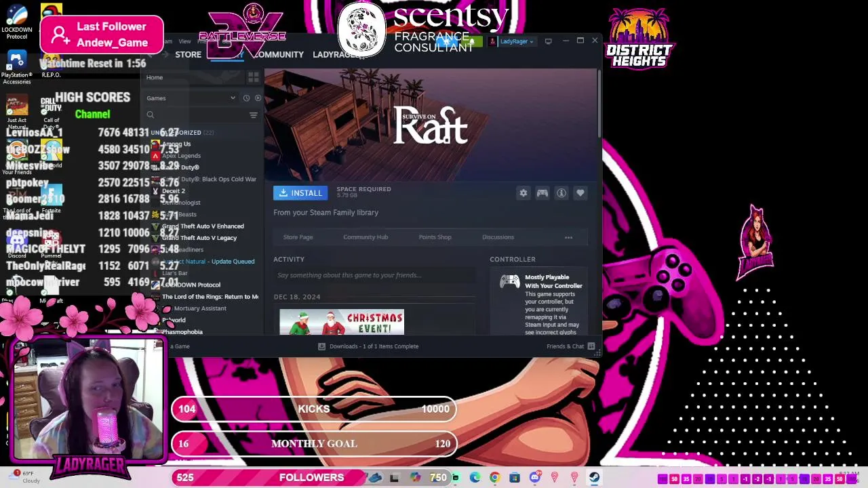The height and width of the screenshot is (488, 868).
Task: Open the LADYRAGER profile tab
Action: coord(338,54)
